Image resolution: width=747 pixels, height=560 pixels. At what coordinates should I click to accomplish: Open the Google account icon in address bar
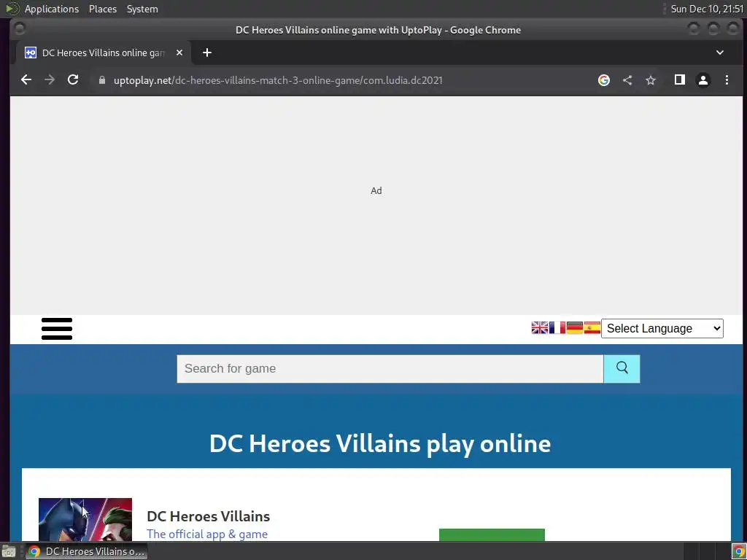pyautogui.click(x=603, y=80)
